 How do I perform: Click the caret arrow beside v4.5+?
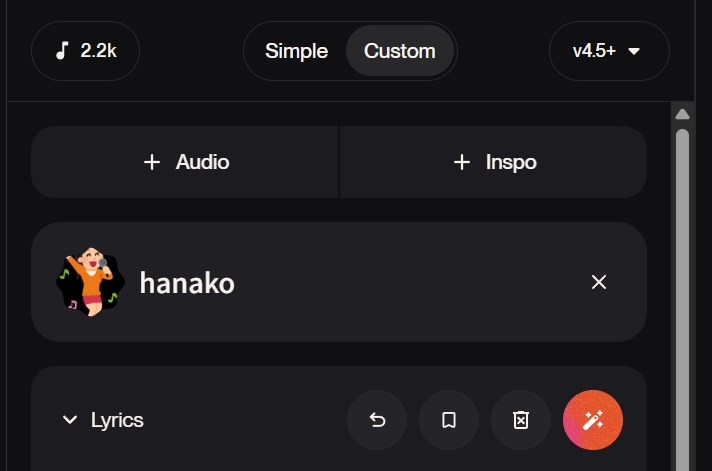click(x=634, y=51)
